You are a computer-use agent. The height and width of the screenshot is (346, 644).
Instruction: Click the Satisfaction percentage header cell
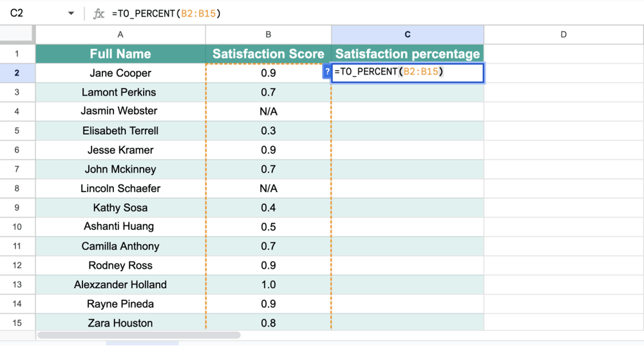[x=407, y=54]
